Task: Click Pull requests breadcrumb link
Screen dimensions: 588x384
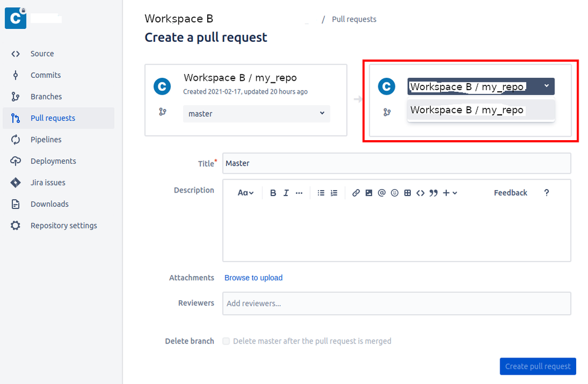Action: pyautogui.click(x=354, y=19)
